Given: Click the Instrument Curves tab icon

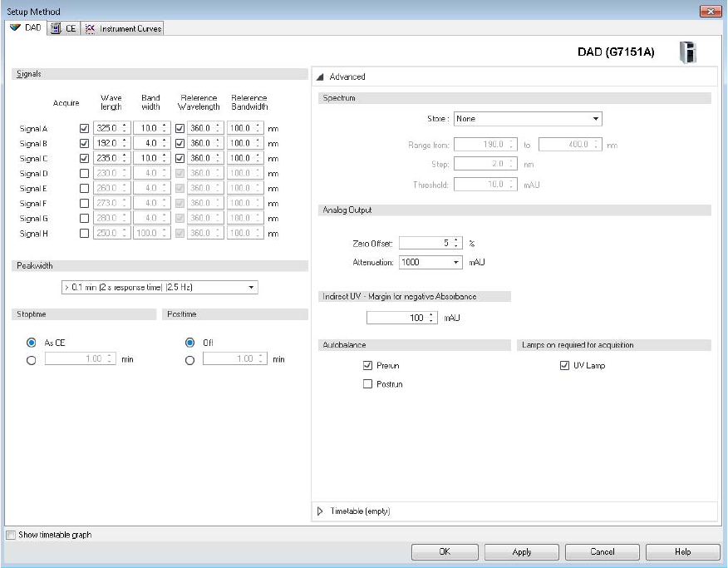Looking at the screenshot, I should [91, 28].
